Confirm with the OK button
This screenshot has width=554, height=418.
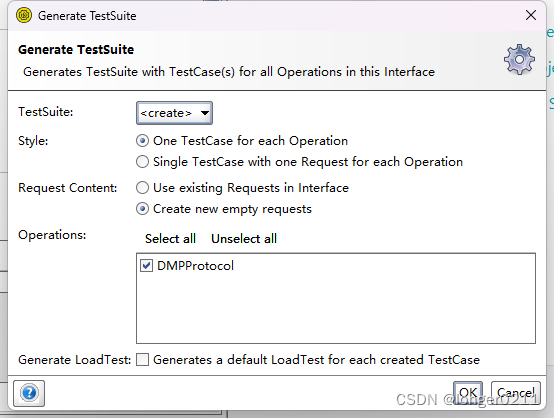point(468,393)
